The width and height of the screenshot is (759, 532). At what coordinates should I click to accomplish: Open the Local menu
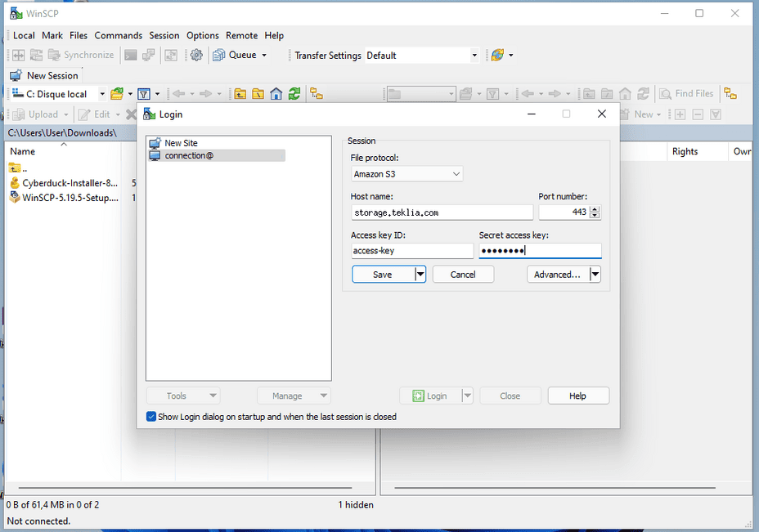(24, 35)
